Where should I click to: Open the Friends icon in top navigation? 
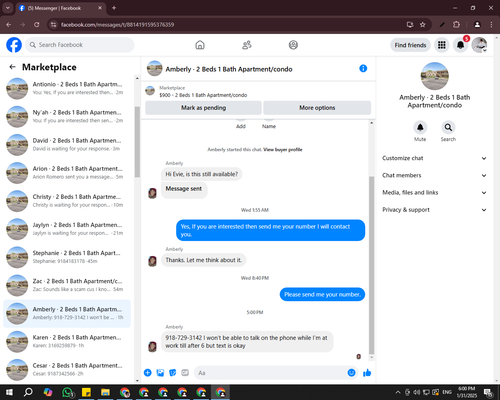247,45
